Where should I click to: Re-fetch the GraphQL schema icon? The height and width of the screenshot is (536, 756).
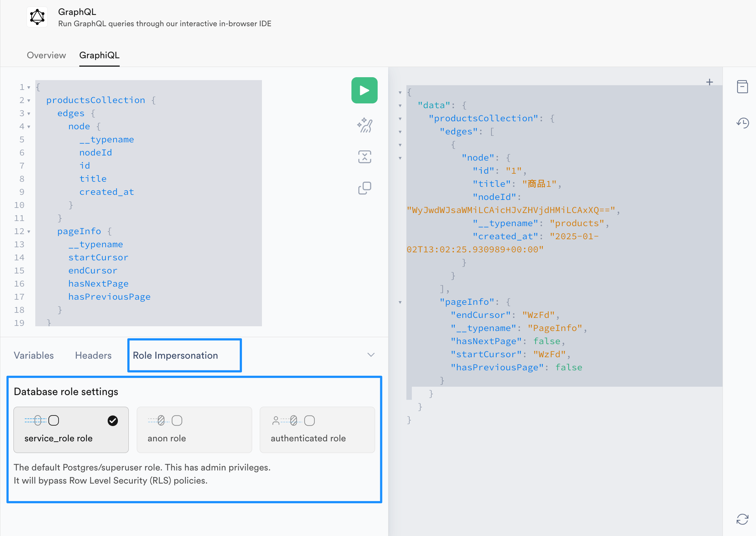[x=742, y=519]
